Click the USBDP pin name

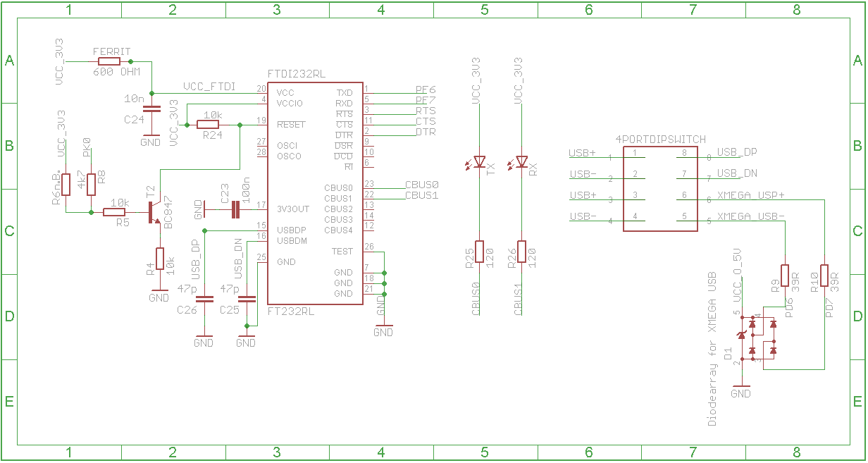pyautogui.click(x=291, y=230)
